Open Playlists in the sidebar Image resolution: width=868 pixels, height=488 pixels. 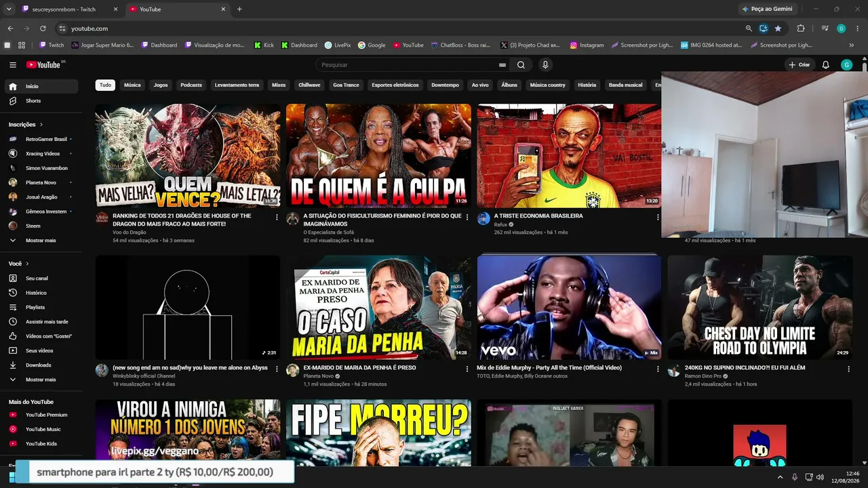41,308
